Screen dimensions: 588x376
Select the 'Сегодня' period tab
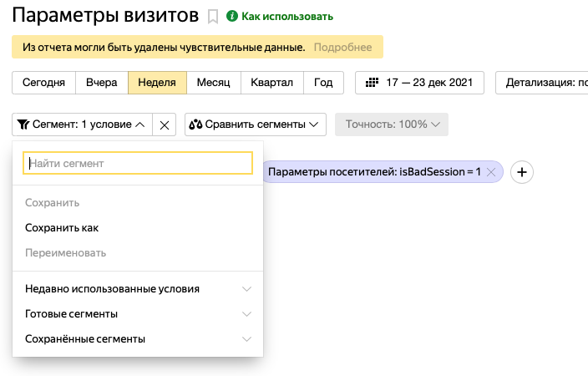coord(43,83)
